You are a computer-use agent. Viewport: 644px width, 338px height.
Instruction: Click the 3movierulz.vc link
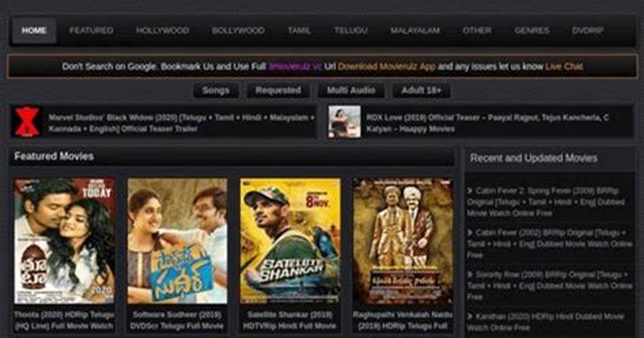click(295, 67)
